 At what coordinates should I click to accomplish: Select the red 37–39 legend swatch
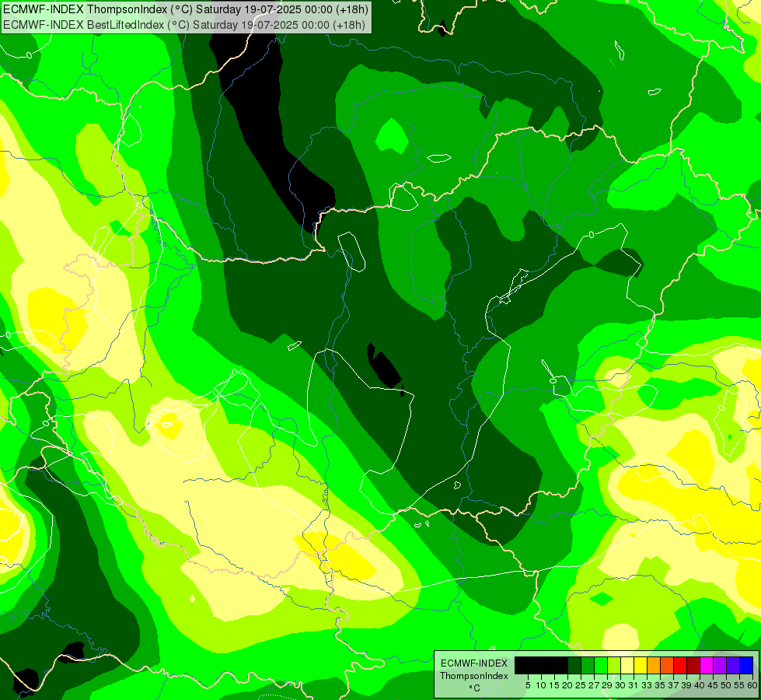680,666
